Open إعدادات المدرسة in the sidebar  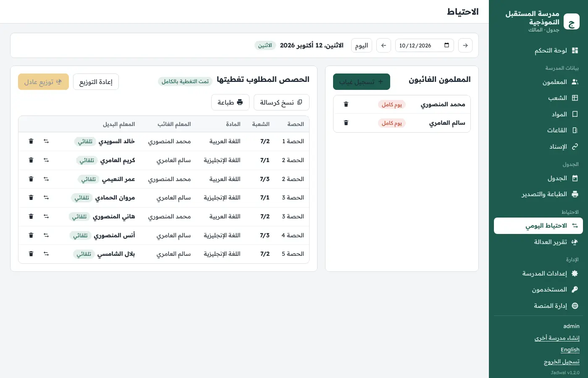point(538,273)
